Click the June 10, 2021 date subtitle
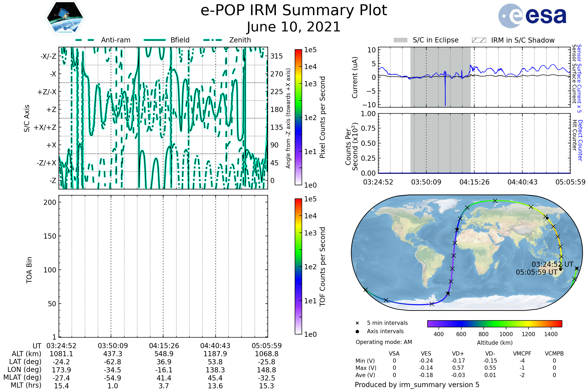Image resolution: width=588 pixels, height=392 pixels. (x=294, y=27)
